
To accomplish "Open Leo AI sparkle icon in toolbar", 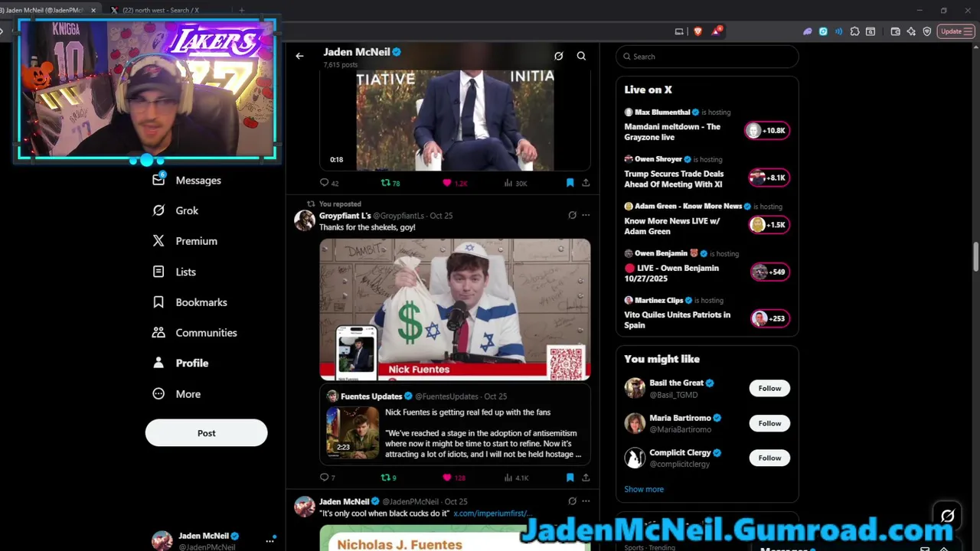I will 911,31.
